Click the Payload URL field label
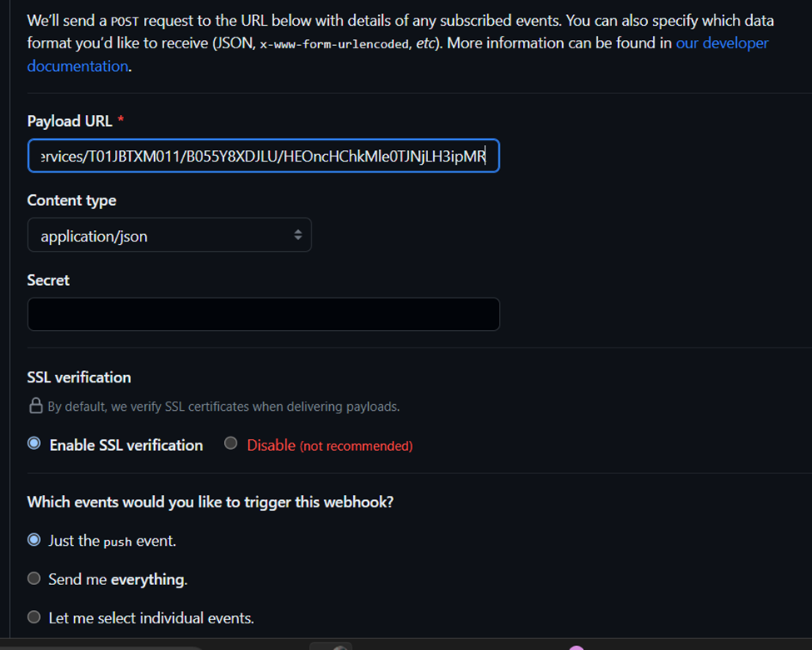Image resolution: width=812 pixels, height=650 pixels. tap(69, 121)
